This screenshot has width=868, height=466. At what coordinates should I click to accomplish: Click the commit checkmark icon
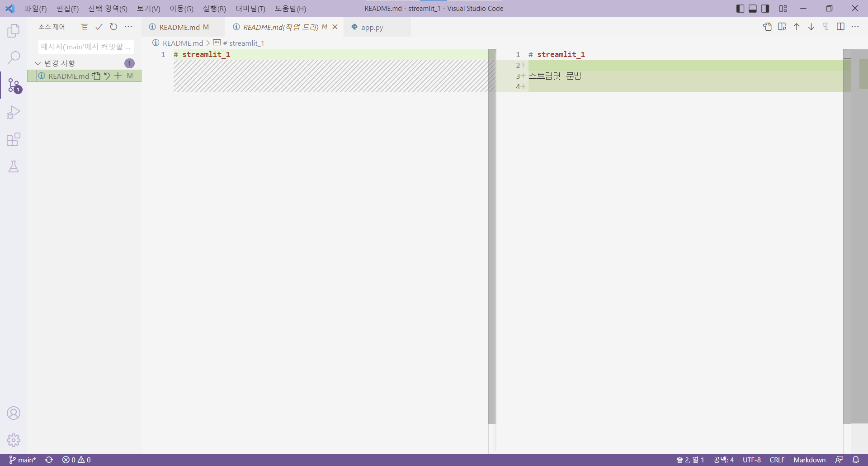tap(99, 27)
